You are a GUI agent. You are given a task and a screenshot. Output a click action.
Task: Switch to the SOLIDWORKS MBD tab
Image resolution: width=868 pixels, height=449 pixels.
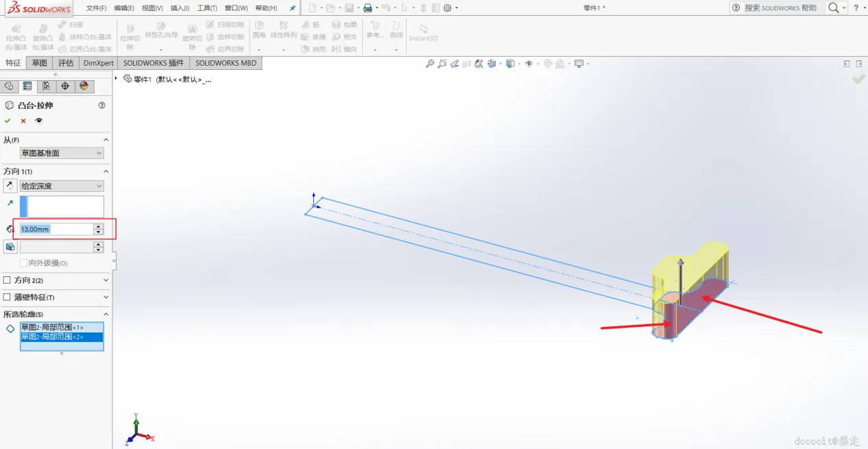[x=226, y=63]
